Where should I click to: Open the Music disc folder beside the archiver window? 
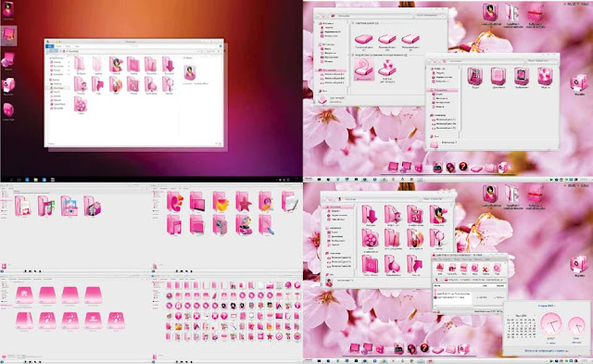point(415,238)
